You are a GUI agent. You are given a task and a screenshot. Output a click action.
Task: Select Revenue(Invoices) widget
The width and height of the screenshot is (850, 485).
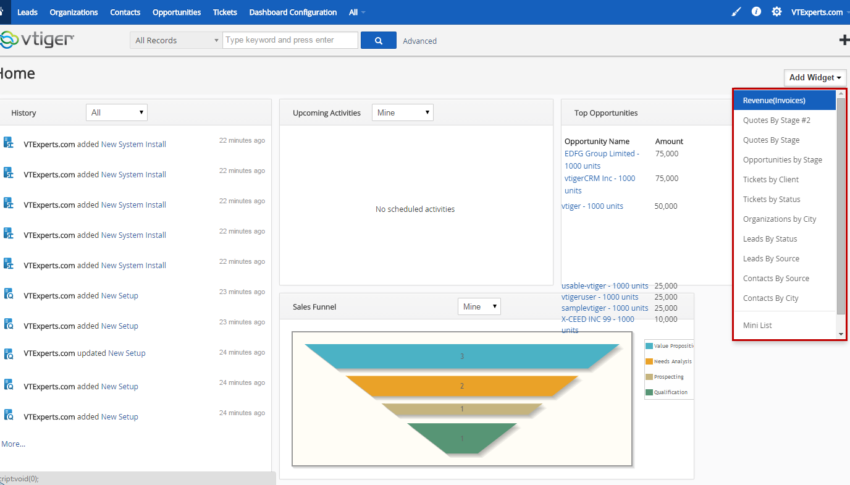pyautogui.click(x=784, y=100)
